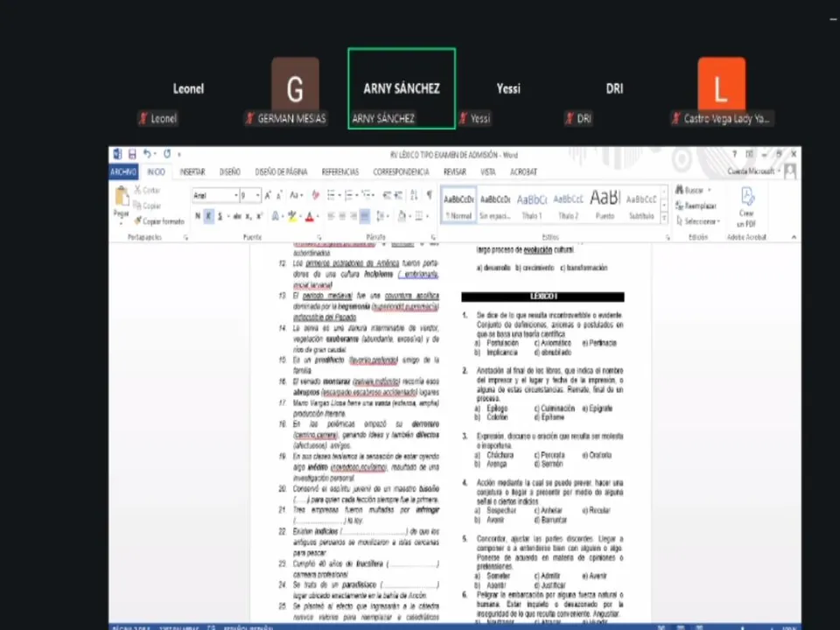Toggle subscript (x₂) formatting
This screenshot has height=630, width=840.
(x=248, y=216)
